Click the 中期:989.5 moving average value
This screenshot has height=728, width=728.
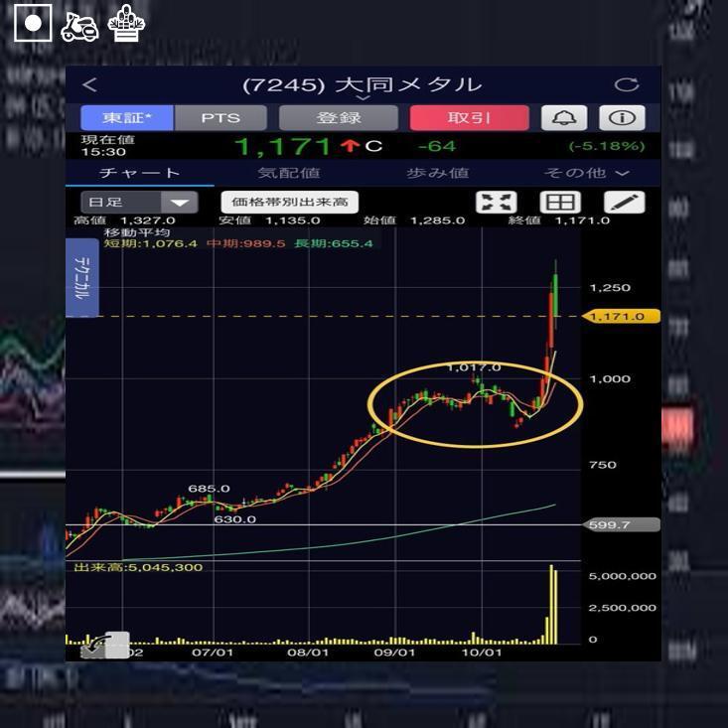[245, 243]
